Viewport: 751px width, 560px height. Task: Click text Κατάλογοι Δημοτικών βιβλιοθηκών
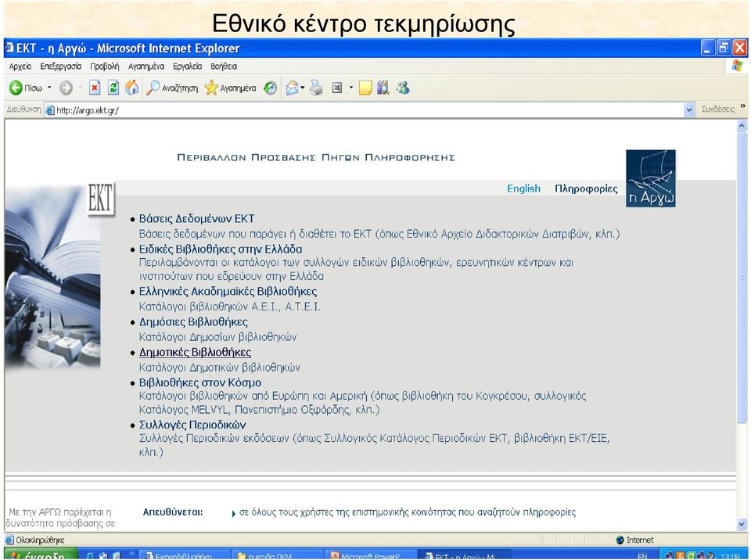pos(219,368)
